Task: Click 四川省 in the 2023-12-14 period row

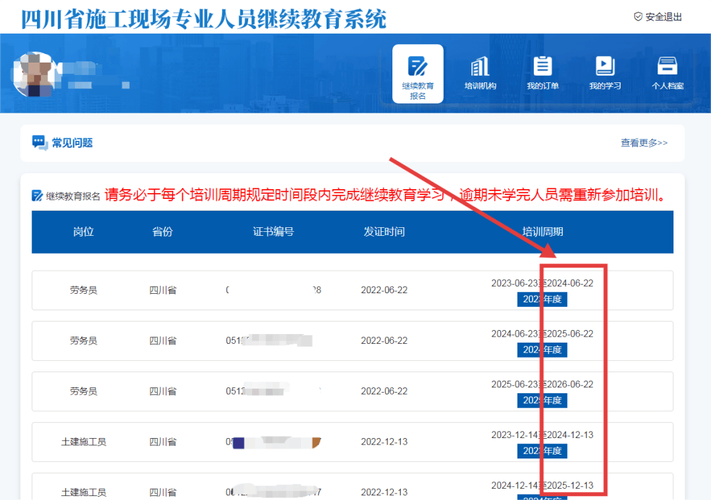Action: point(163,442)
